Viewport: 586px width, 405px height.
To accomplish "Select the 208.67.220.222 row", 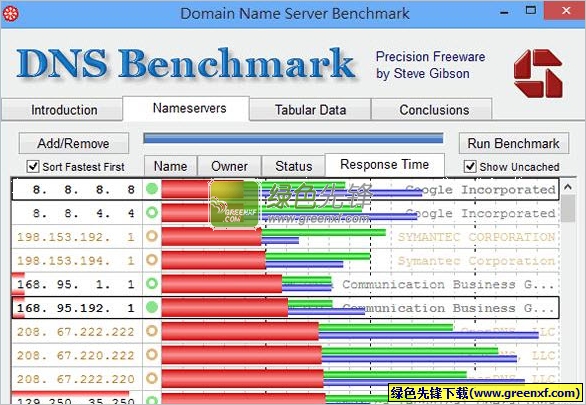I will pos(286,355).
